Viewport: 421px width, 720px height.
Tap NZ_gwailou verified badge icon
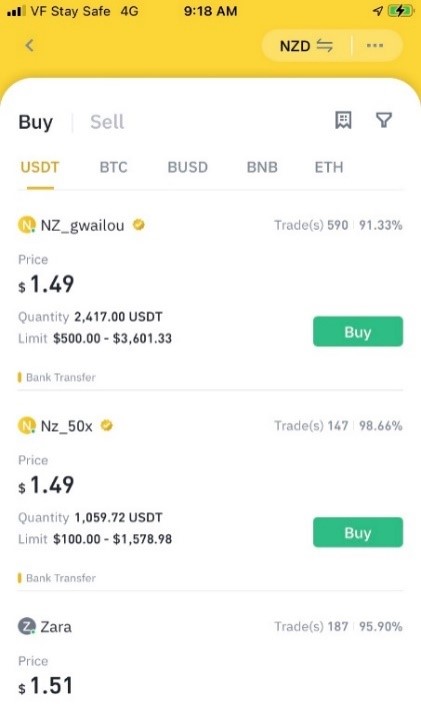point(139,225)
